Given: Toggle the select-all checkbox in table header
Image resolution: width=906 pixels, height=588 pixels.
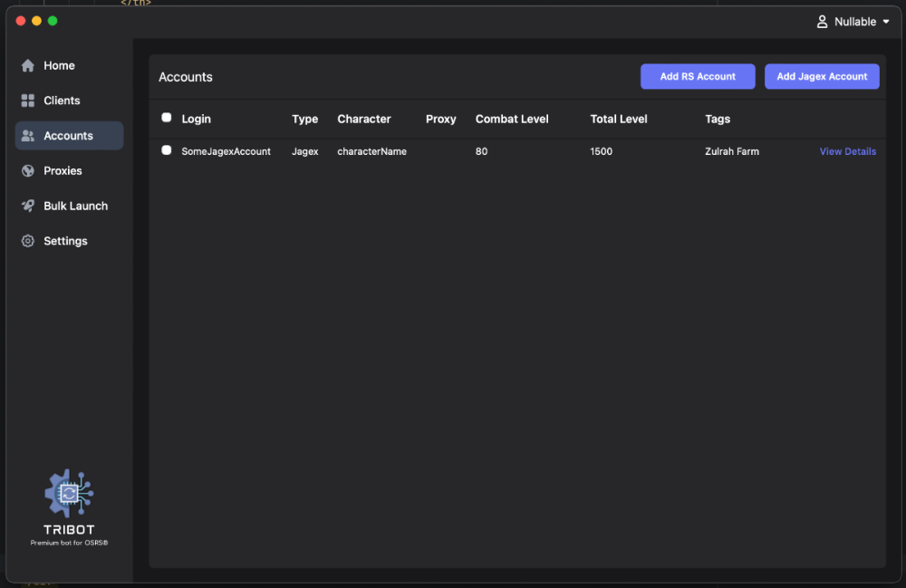Looking at the screenshot, I should pyautogui.click(x=166, y=118).
